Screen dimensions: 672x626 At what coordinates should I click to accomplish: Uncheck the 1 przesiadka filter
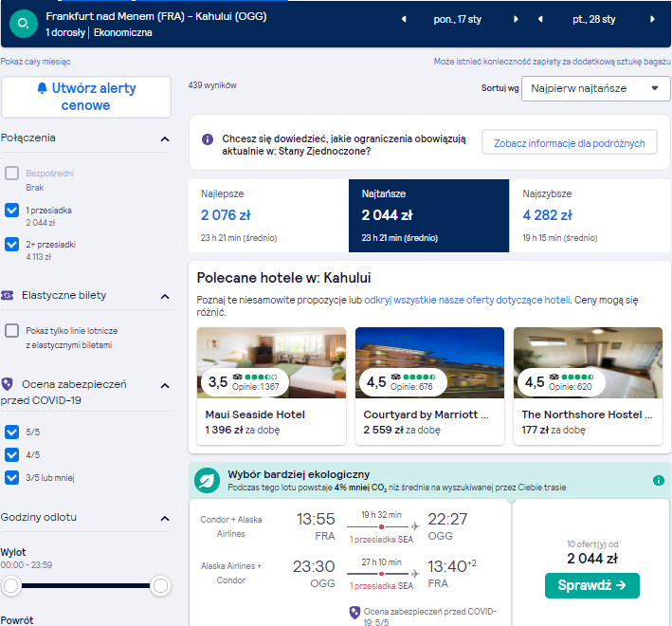[12, 211]
